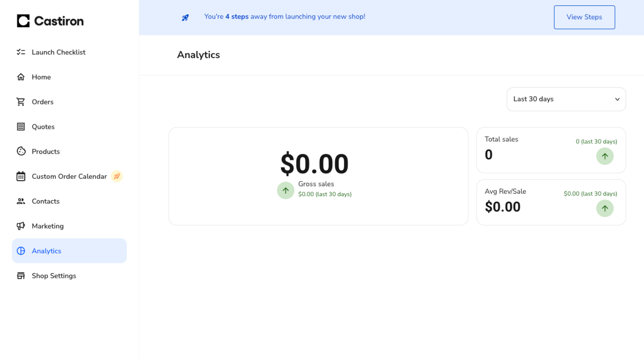Open the Analytics menu item

(x=46, y=251)
